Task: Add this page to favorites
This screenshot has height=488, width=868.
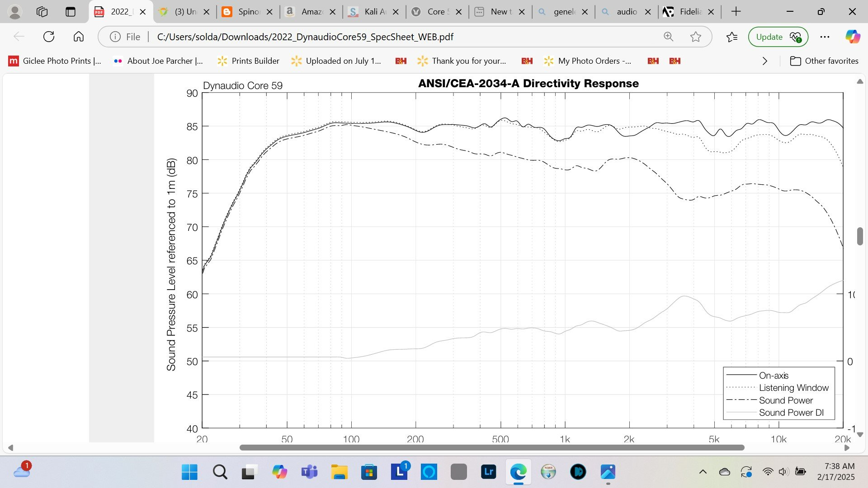Action: pyautogui.click(x=696, y=37)
